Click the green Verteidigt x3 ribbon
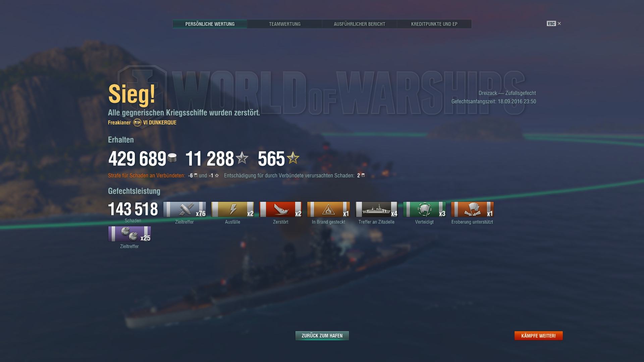Image resolution: width=644 pixels, height=362 pixels. [424, 209]
